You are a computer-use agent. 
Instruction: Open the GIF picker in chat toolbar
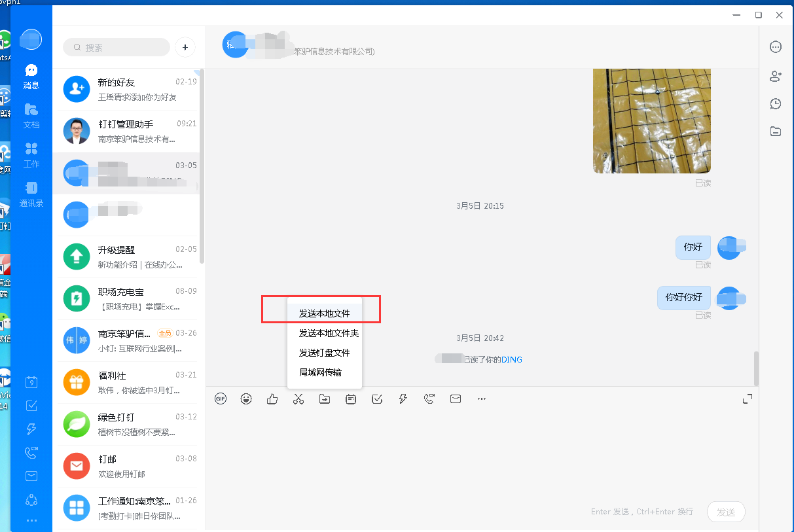[x=221, y=399]
